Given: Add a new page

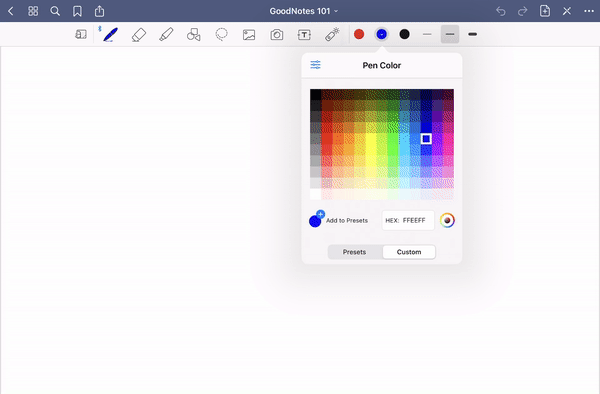Looking at the screenshot, I should pyautogui.click(x=545, y=11).
